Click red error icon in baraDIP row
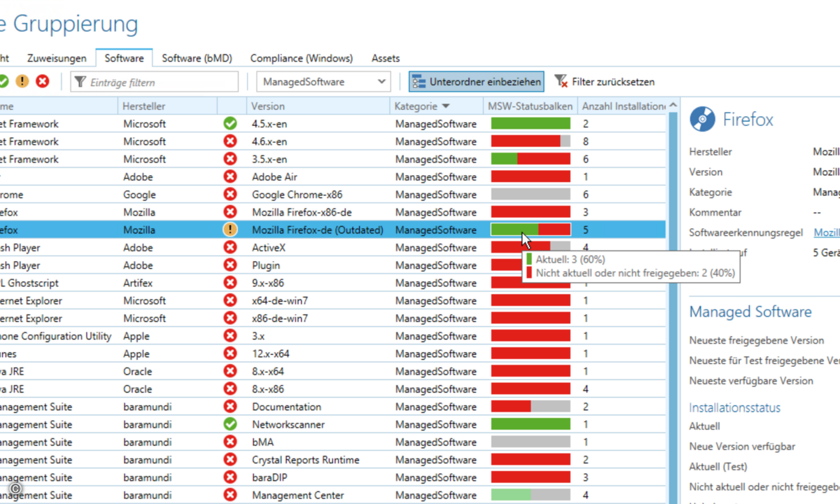Image resolution: width=840 pixels, height=504 pixels. [230, 477]
